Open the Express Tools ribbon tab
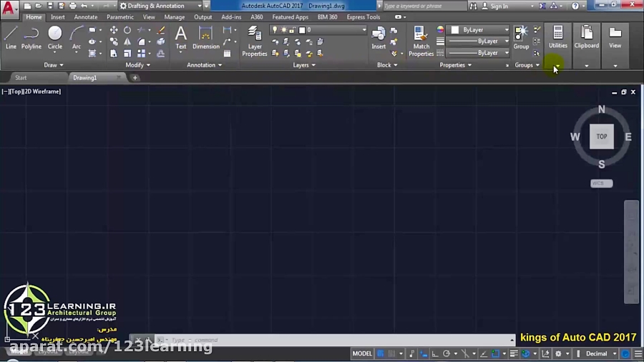 (x=363, y=17)
